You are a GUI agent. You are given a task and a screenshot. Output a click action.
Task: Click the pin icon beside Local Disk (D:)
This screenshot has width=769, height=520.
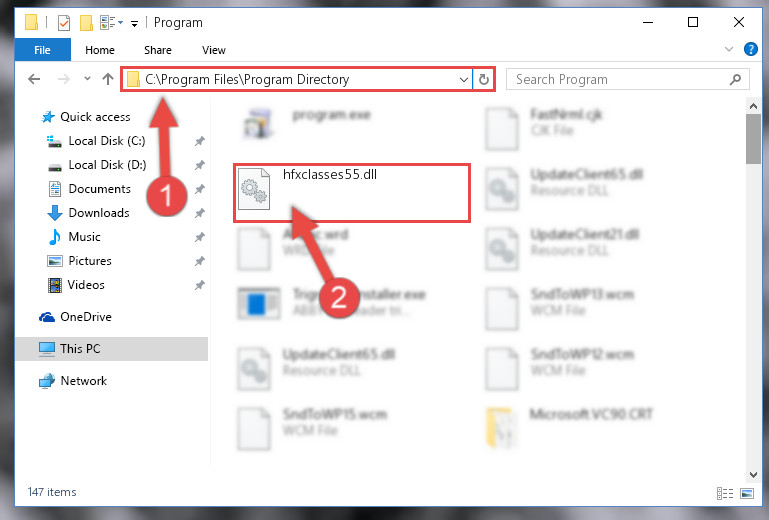200,165
